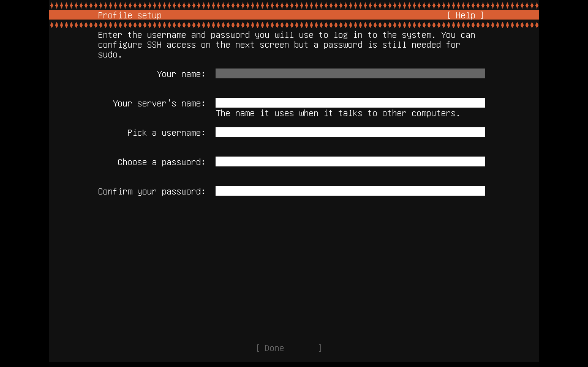588x367 pixels.
Task: Select the Your server's name label
Action: pyautogui.click(x=159, y=103)
